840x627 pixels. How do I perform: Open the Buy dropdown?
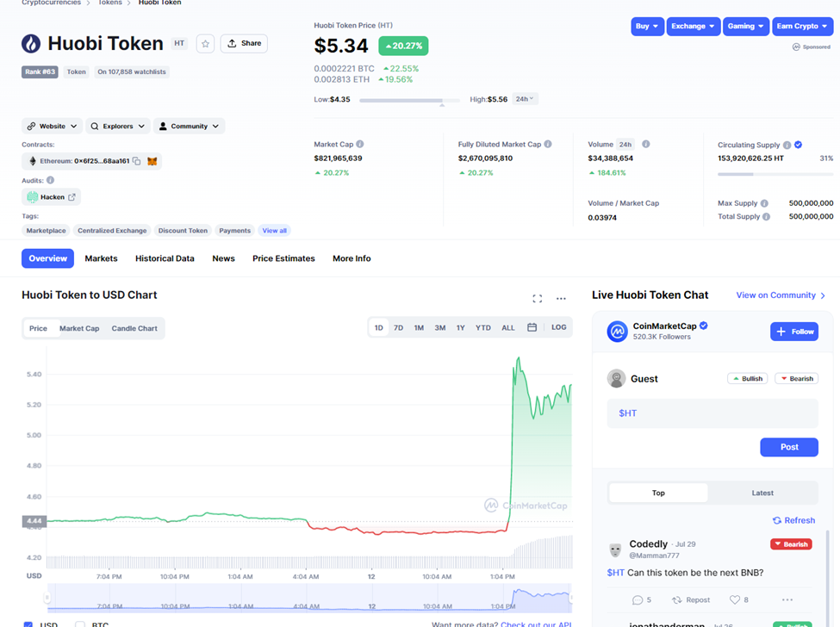click(647, 26)
